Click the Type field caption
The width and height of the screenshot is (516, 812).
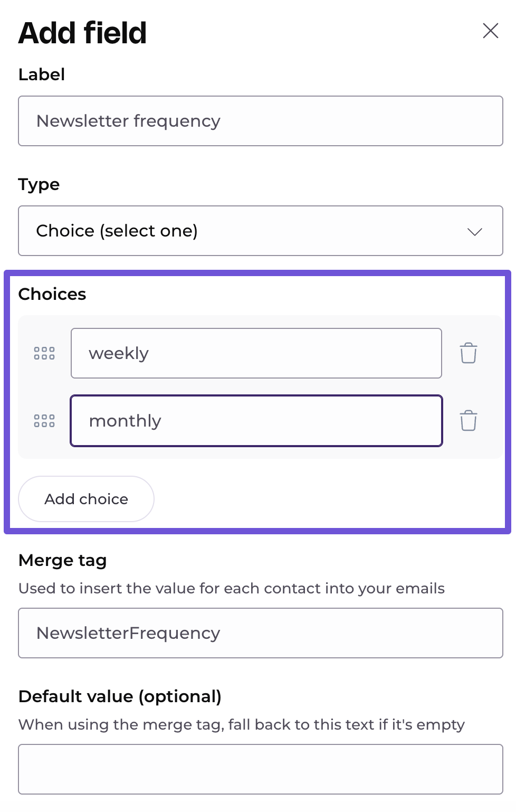tap(39, 184)
